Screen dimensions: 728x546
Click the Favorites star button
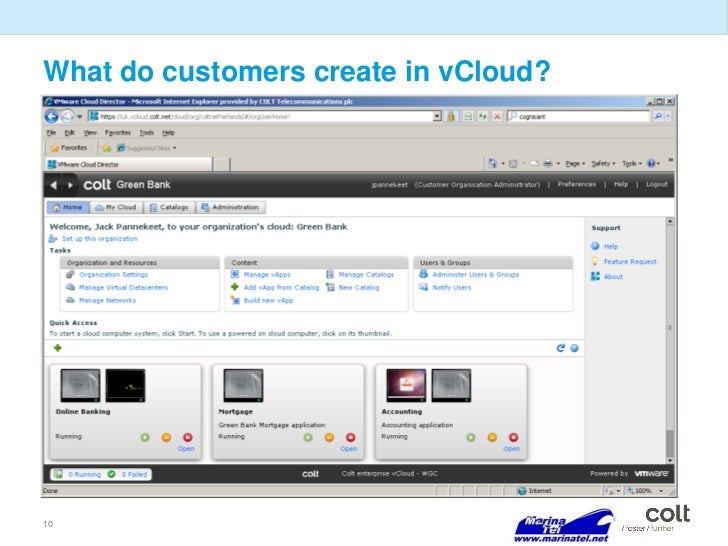(x=69, y=148)
